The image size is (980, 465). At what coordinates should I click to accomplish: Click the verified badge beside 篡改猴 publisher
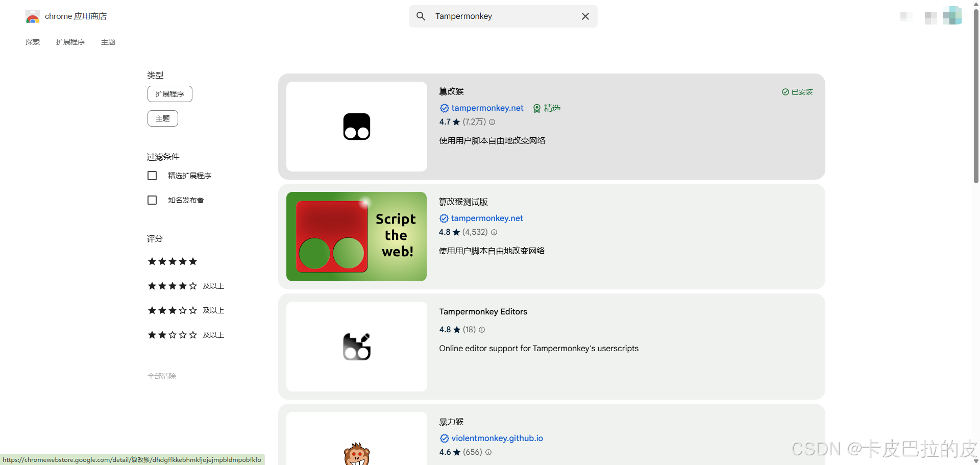click(444, 108)
